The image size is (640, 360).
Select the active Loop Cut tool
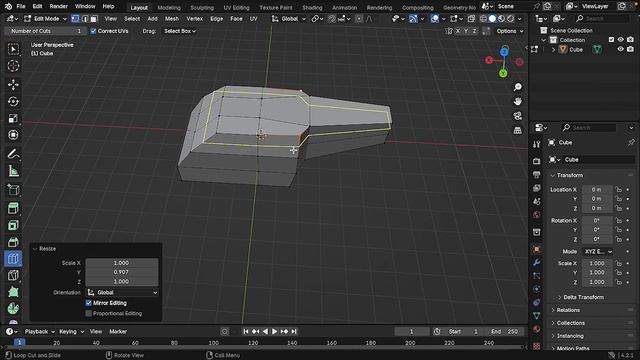click(x=13, y=259)
